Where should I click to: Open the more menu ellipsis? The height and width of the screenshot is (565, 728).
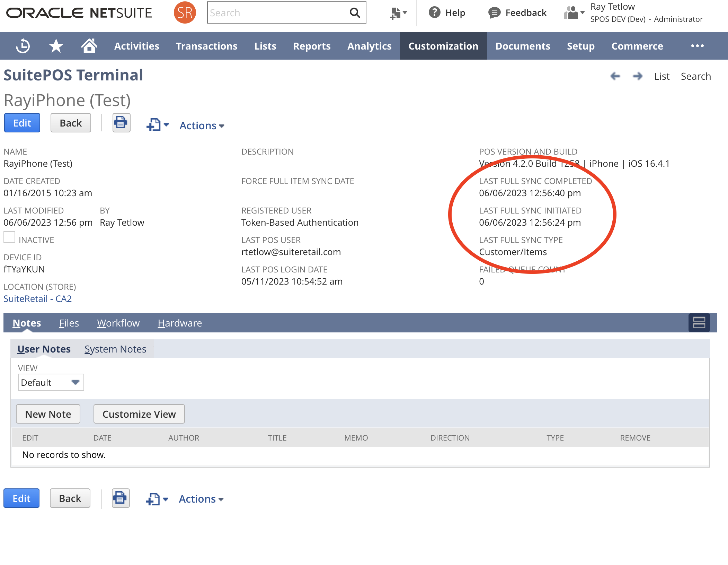pyautogui.click(x=697, y=46)
